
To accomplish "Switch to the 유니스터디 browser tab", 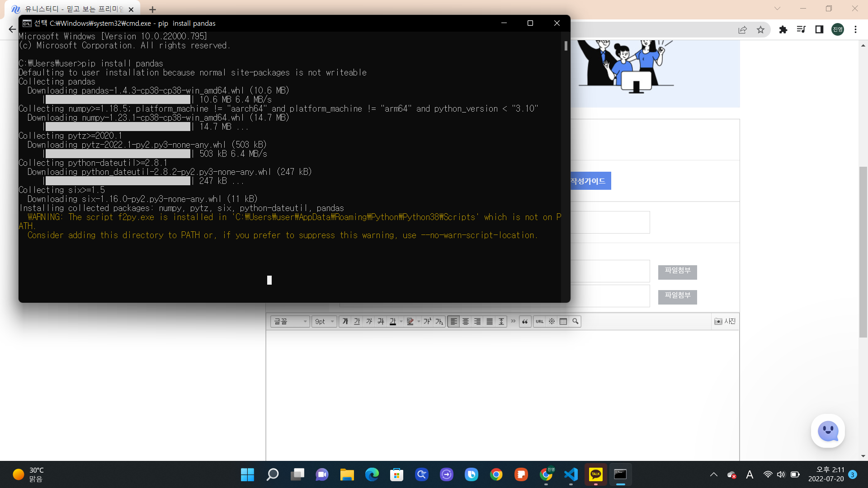I will pos(72,9).
